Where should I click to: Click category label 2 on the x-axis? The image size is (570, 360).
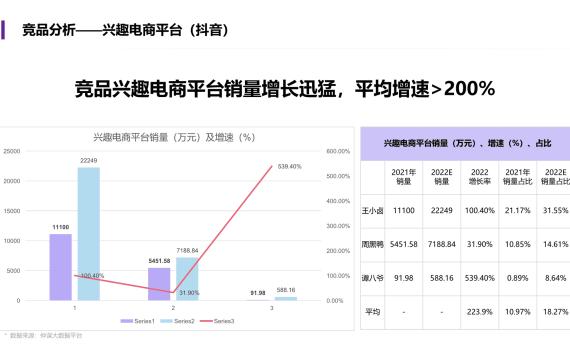pos(173,308)
